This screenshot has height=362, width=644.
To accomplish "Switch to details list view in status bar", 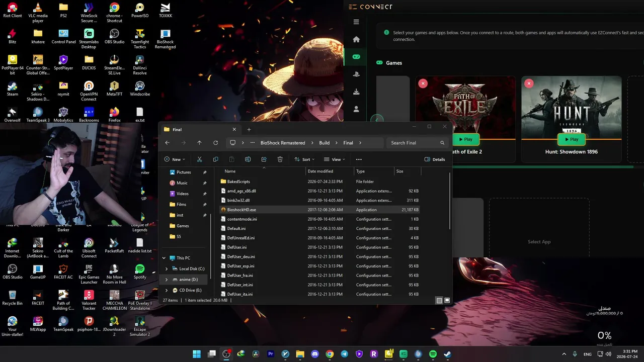I will [x=439, y=300].
